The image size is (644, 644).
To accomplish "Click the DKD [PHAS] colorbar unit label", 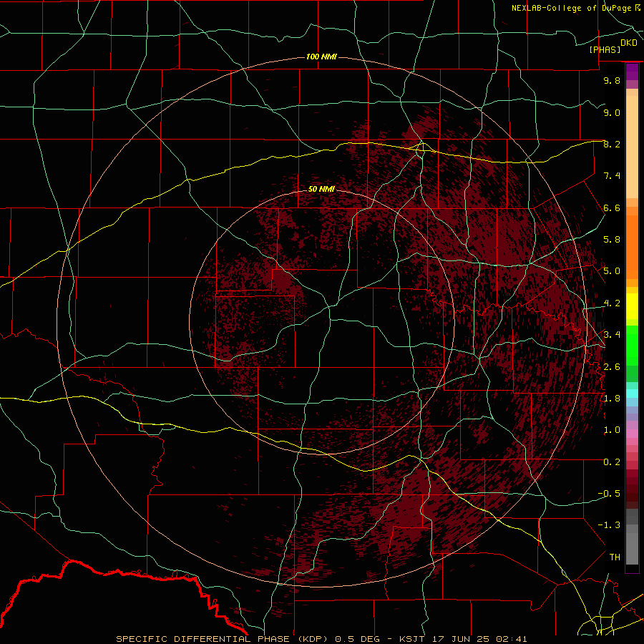I will click(x=613, y=46).
